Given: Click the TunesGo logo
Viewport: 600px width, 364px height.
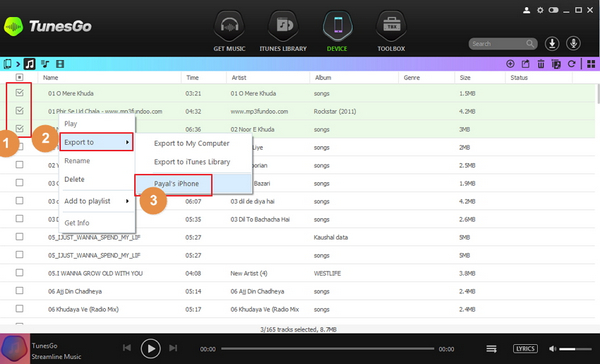Looking at the screenshot, I should point(48,26).
